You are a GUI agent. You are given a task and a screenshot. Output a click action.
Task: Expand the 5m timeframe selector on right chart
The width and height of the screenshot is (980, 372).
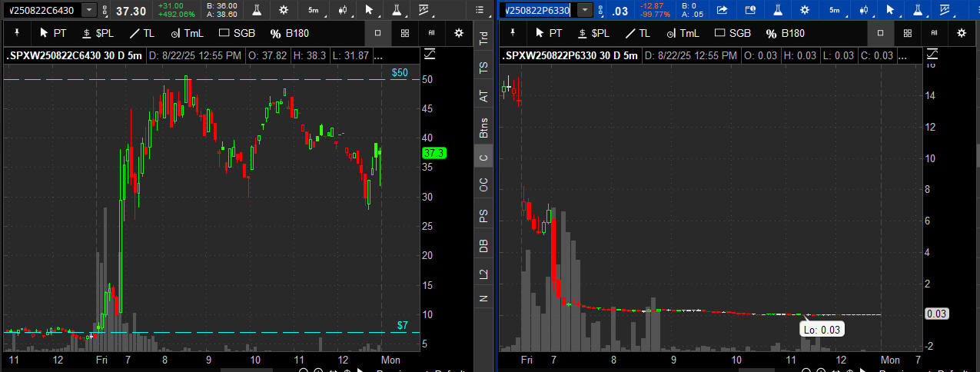coord(834,10)
